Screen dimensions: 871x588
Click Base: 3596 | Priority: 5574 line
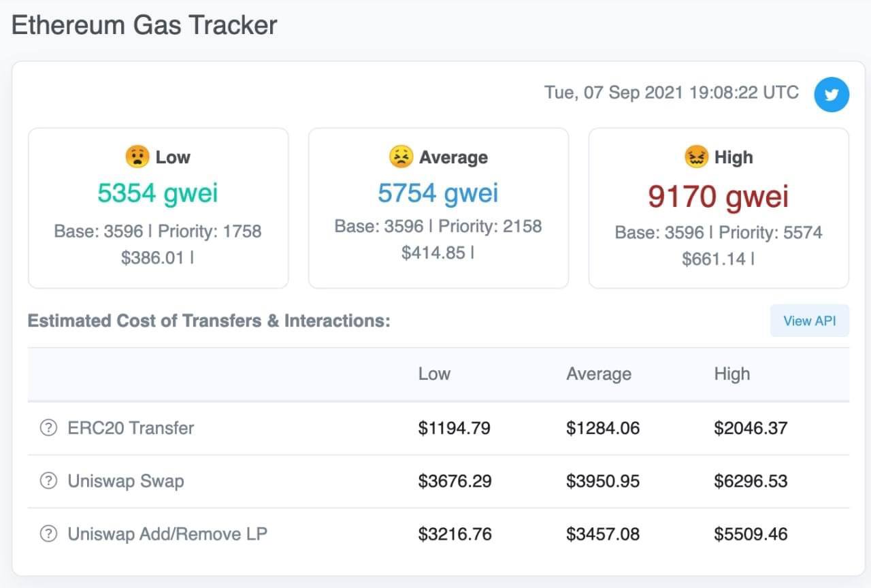719,232
